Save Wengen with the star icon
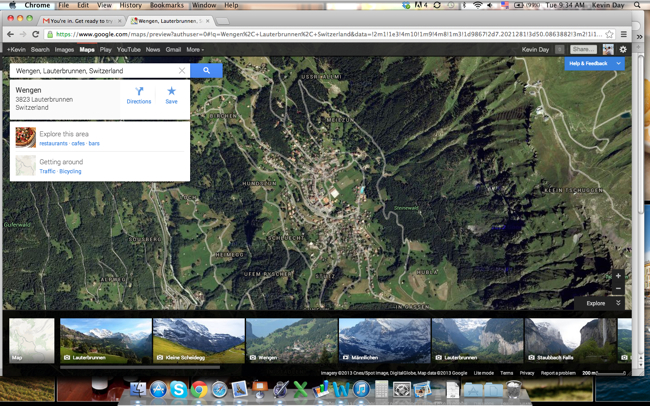Screen dimensions: 650x406 pos(171,95)
